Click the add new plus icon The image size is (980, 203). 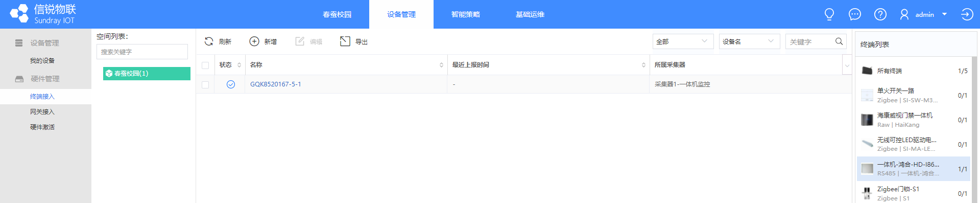tap(254, 41)
